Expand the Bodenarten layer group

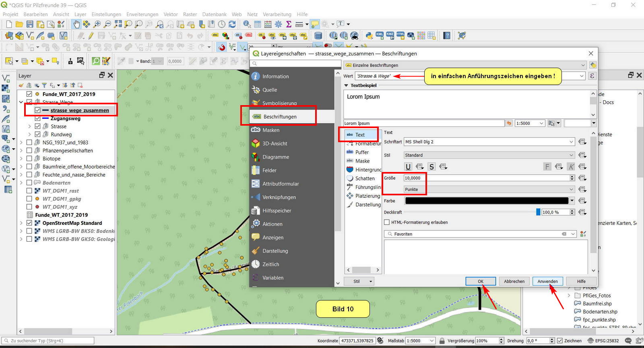point(21,183)
